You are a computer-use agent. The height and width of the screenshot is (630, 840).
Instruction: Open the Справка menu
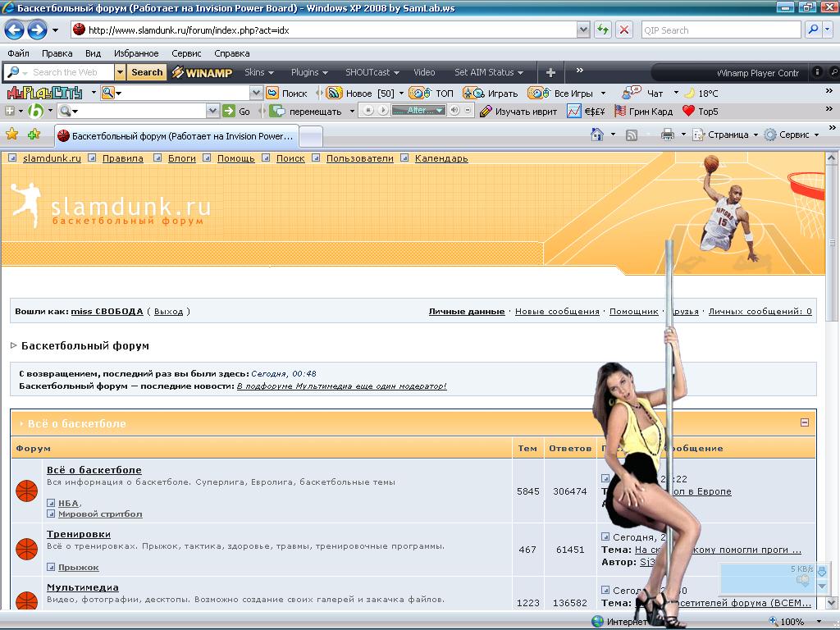point(231,53)
